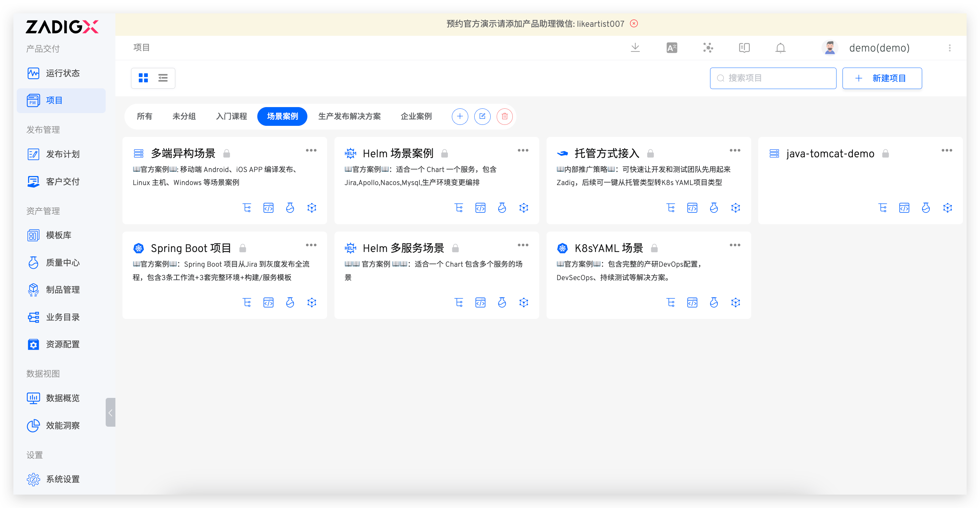The width and height of the screenshot is (980, 508).
Task: Delete the current project group
Action: pos(504,116)
